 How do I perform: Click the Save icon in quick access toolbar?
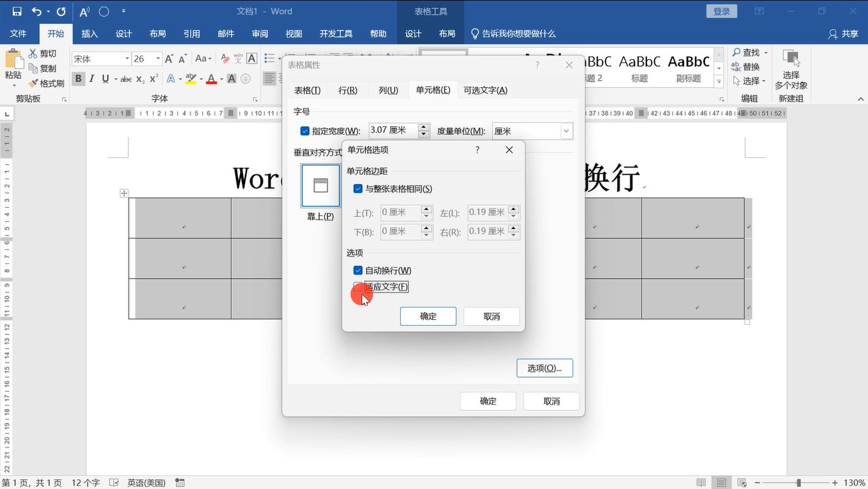tap(17, 12)
